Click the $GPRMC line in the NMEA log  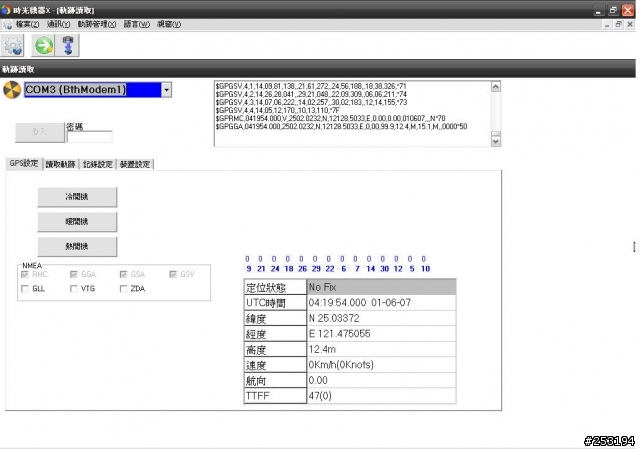[x=331, y=118]
